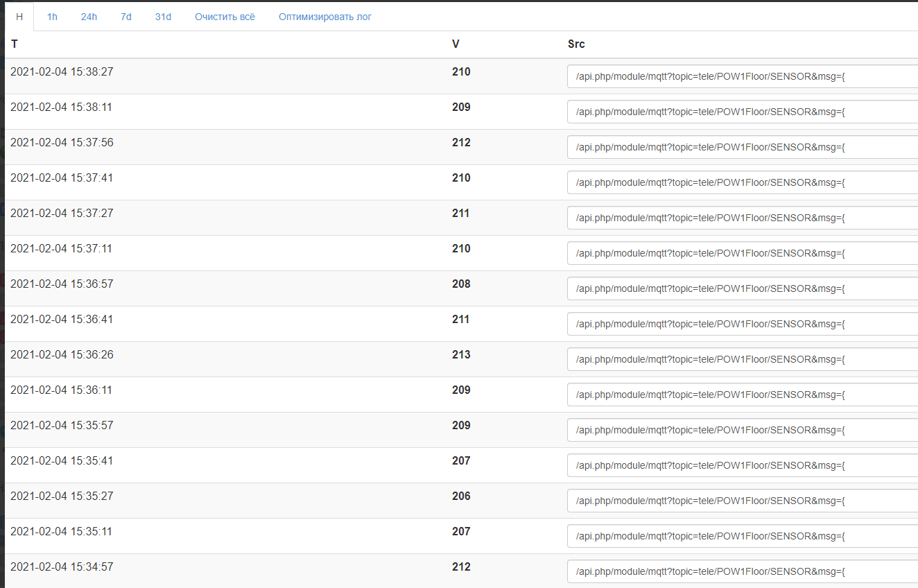This screenshot has height=588, width=918.
Task: Switch to the 31d period tab
Action: pyautogui.click(x=163, y=17)
